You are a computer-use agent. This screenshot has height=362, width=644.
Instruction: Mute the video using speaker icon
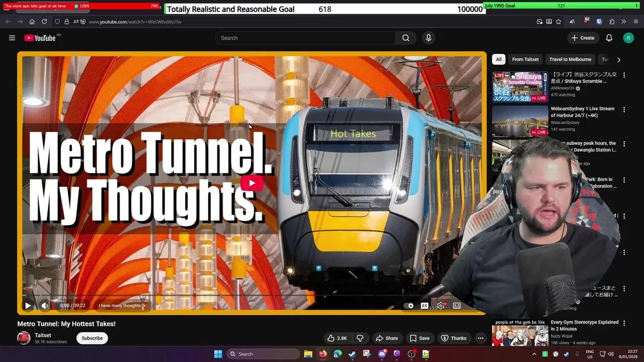pyautogui.click(x=45, y=305)
